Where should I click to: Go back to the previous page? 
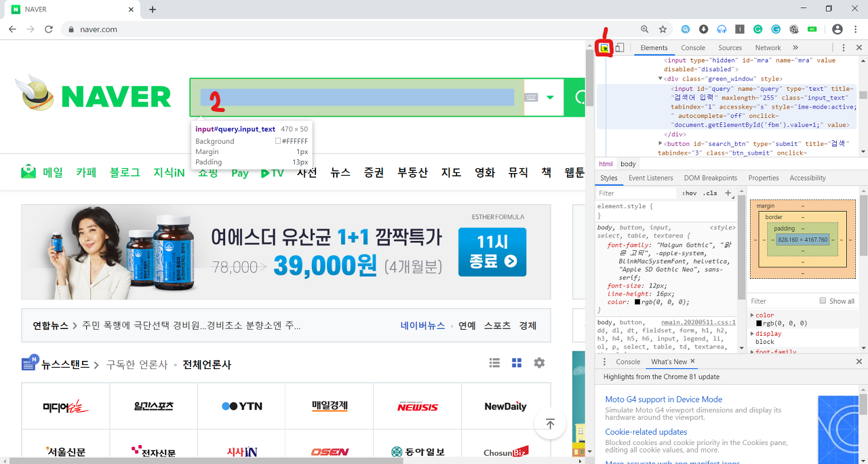click(12, 29)
